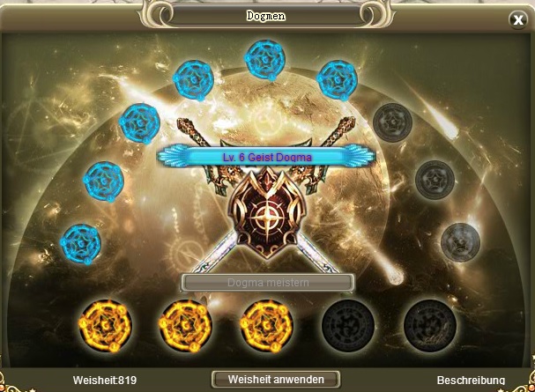Click the first golden flame rune

pyautogui.click(x=105, y=326)
